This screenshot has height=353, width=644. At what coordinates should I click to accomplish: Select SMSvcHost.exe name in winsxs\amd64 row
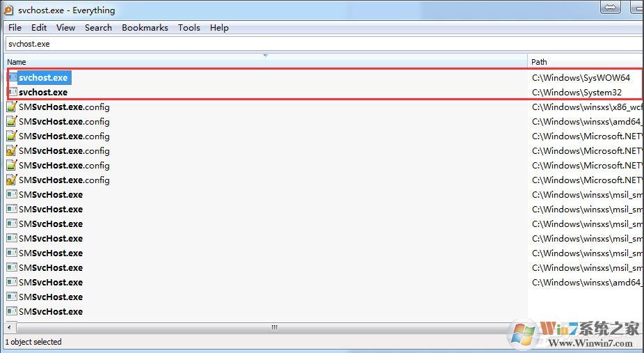(x=51, y=282)
